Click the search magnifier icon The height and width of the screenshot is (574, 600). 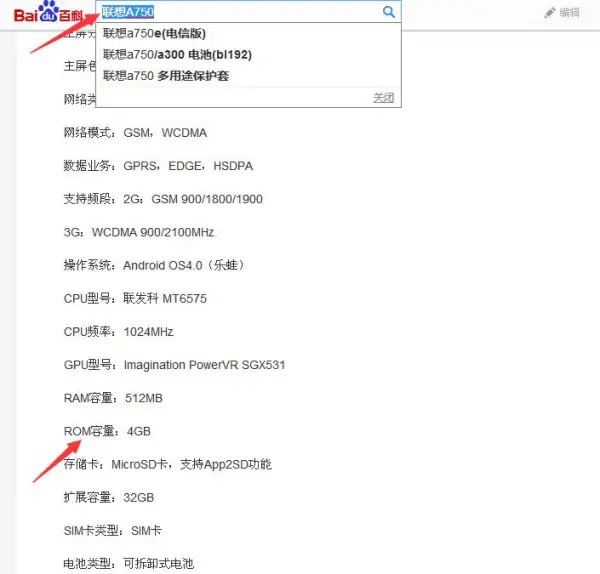388,12
